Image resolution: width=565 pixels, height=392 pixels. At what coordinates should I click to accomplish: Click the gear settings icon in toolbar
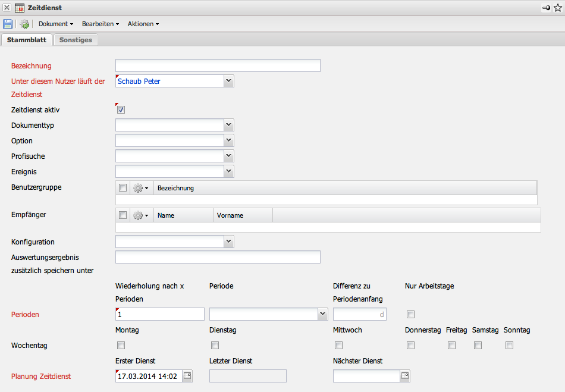[x=24, y=24]
